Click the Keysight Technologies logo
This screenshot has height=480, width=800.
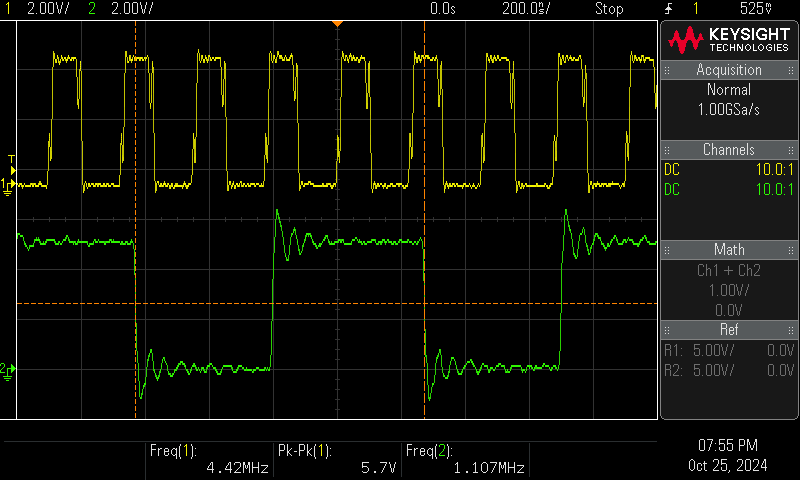click(x=729, y=40)
